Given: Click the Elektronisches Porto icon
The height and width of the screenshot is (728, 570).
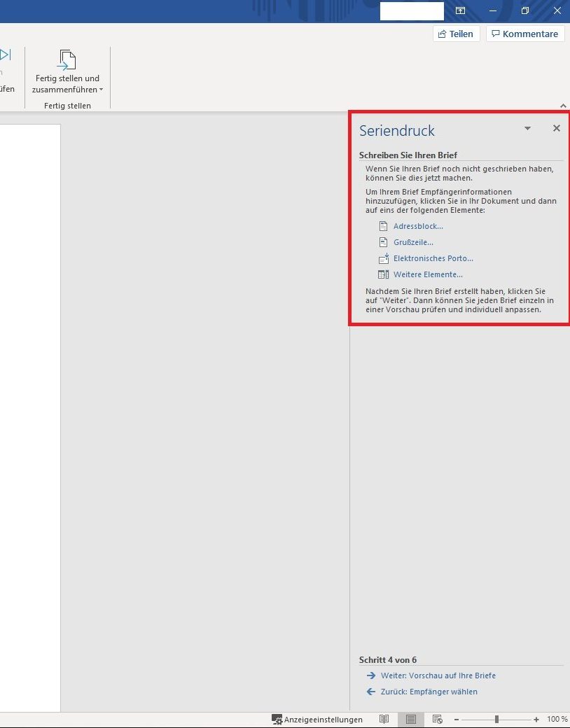Looking at the screenshot, I should click(x=383, y=258).
